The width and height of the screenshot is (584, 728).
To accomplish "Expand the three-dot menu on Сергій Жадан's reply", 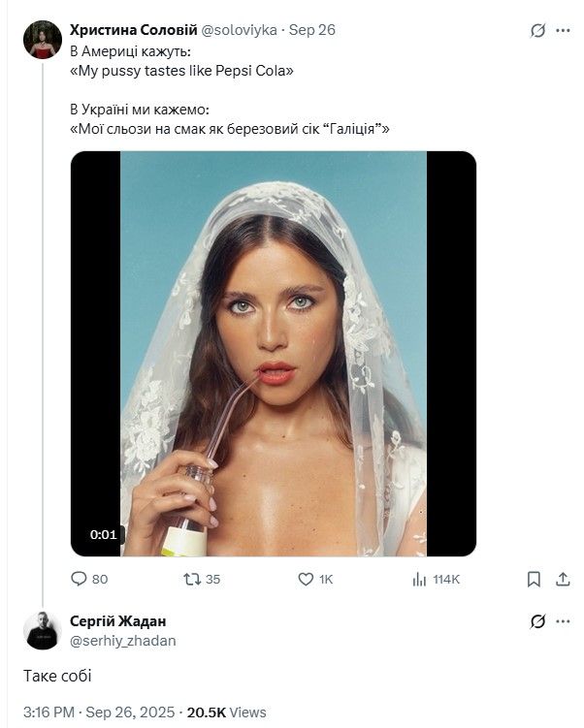I will tap(563, 621).
